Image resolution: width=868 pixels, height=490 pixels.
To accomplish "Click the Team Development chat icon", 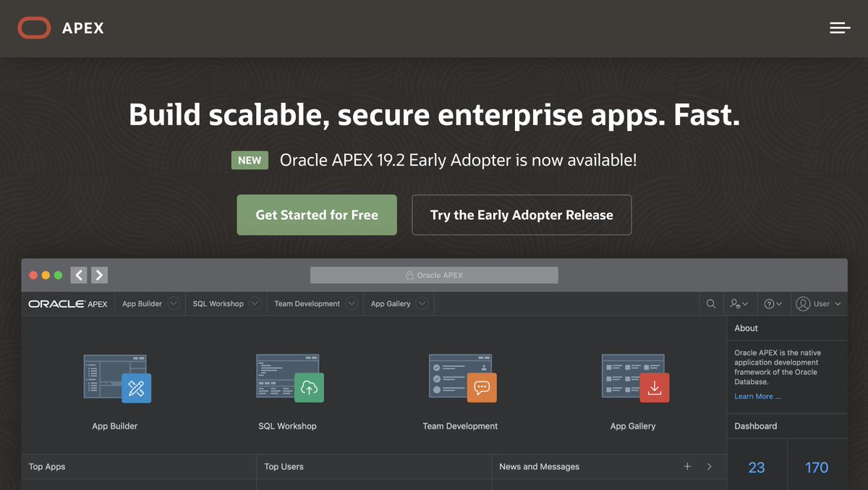I will pyautogui.click(x=482, y=387).
